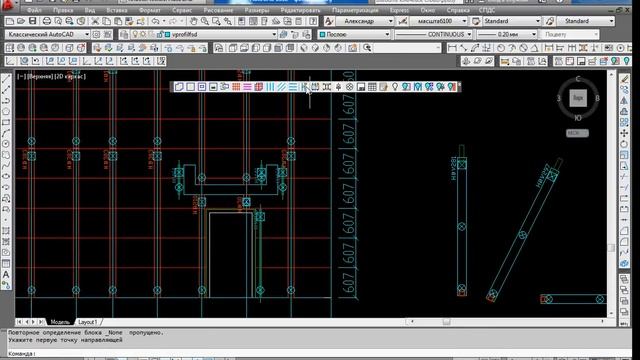The image size is (640, 360).
Task: Toggle layer on/off bulb for vprofilfsd layer
Action: tap(135, 35)
